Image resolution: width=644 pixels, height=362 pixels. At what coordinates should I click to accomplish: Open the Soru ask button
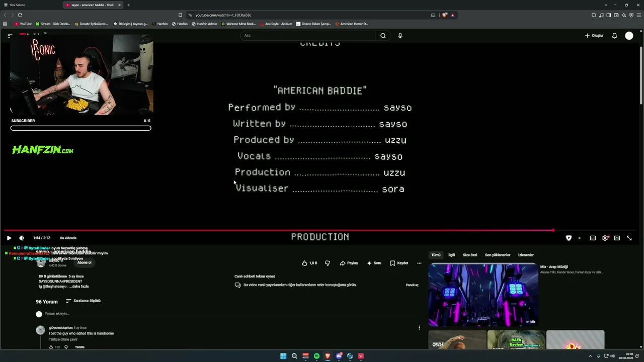374,263
